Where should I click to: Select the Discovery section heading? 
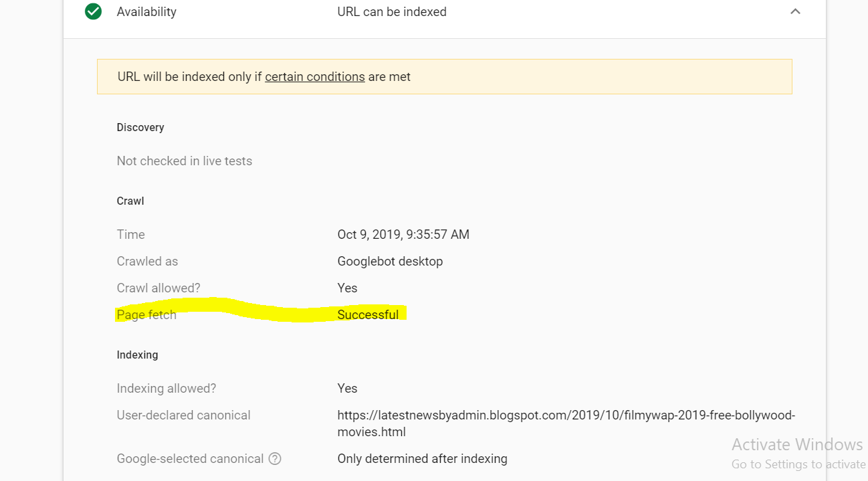click(140, 127)
